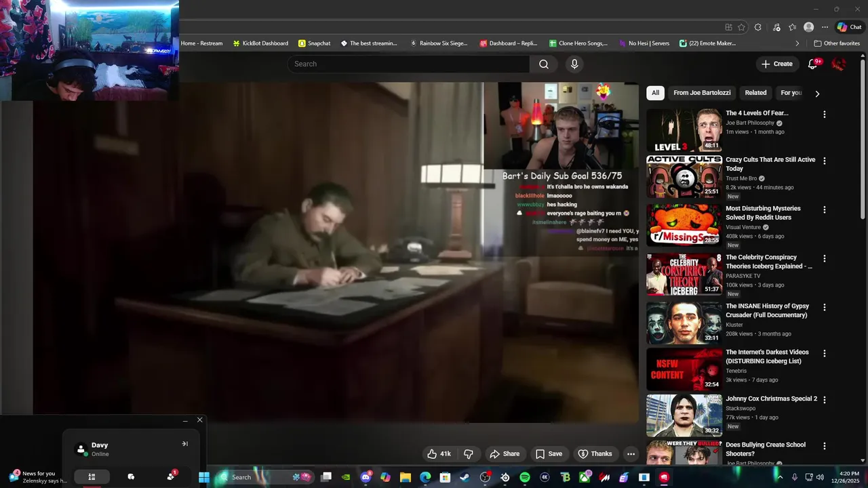Open 'Clone Hero Songs' bookmark
This screenshot has height=488, width=868.
click(578, 43)
